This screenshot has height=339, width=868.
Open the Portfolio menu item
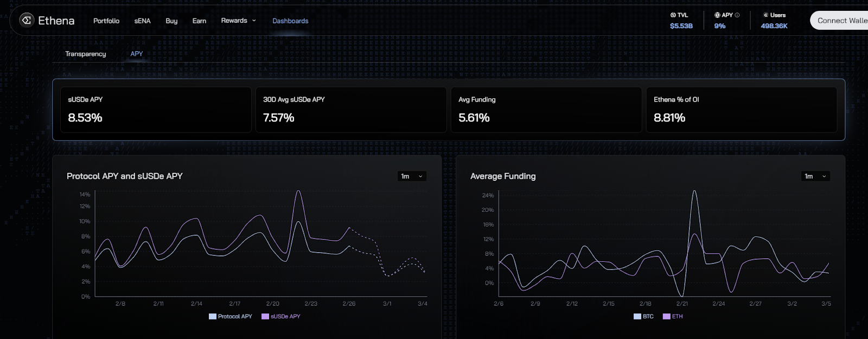click(106, 21)
